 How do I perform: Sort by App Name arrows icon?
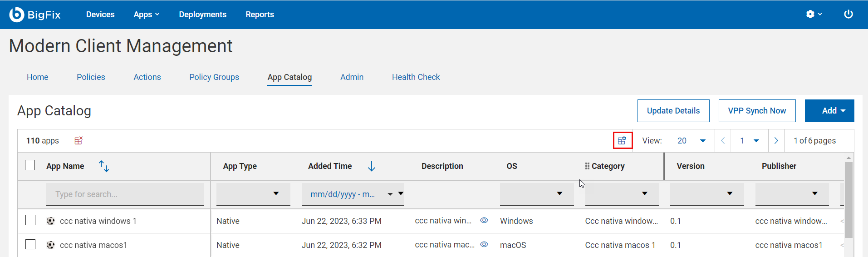[x=104, y=166]
